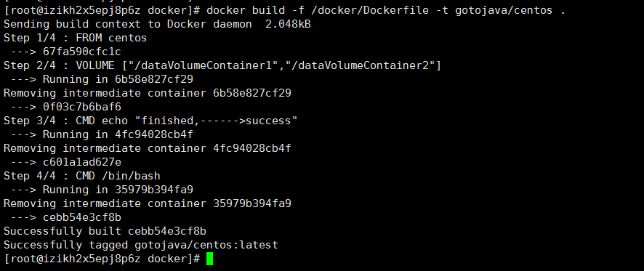Image resolution: width=644 pixels, height=271 pixels.
Task: Click layer ID c601a1ad627e
Action: click(81, 162)
